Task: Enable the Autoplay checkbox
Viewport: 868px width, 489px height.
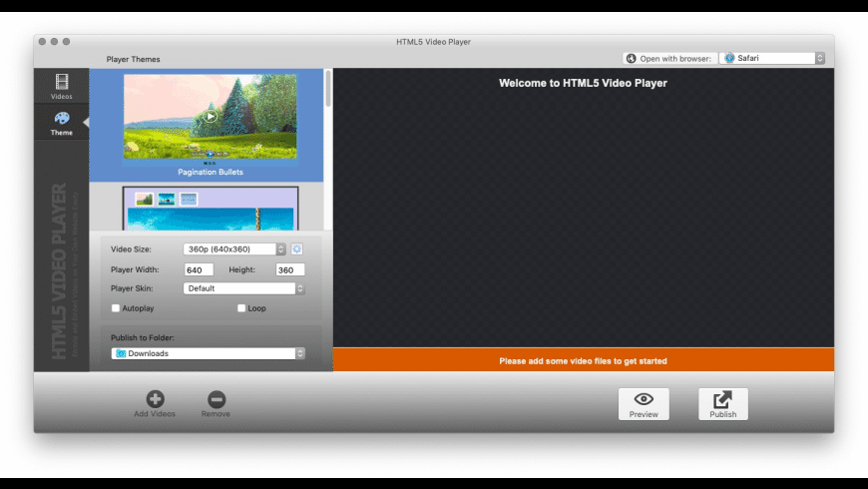Action: coord(116,308)
